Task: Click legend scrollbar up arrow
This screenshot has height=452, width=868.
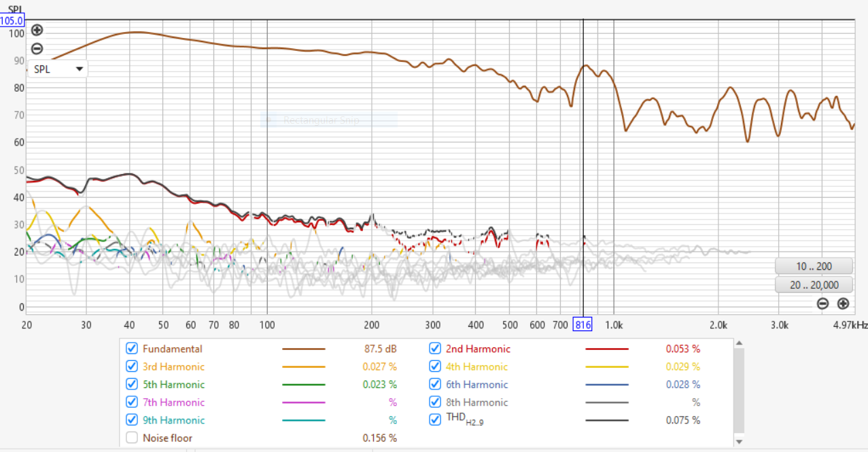Action: [740, 344]
